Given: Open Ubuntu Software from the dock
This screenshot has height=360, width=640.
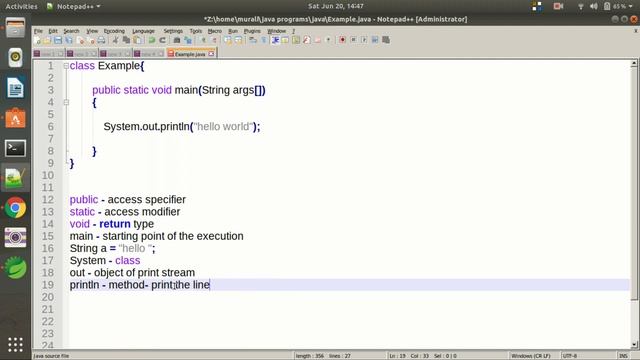Looking at the screenshot, I should 16,118.
